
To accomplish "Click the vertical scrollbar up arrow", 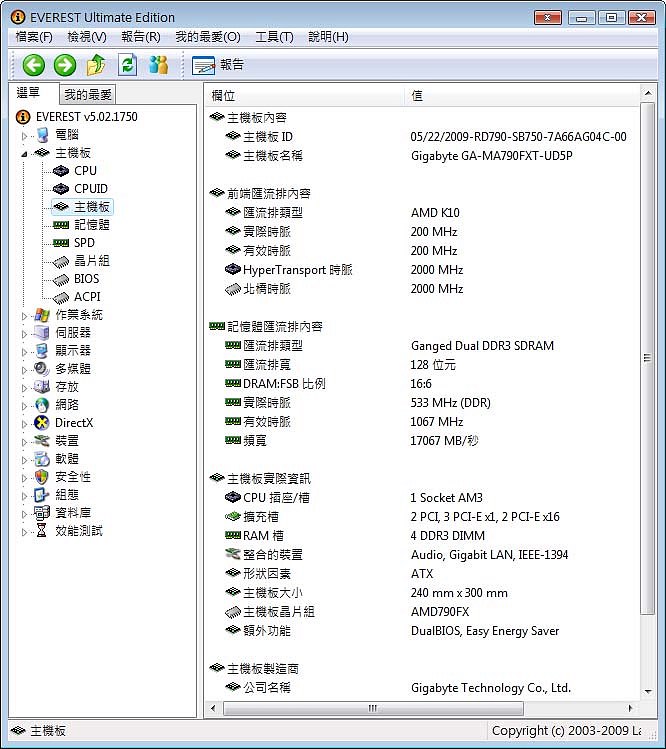I will [x=648, y=93].
